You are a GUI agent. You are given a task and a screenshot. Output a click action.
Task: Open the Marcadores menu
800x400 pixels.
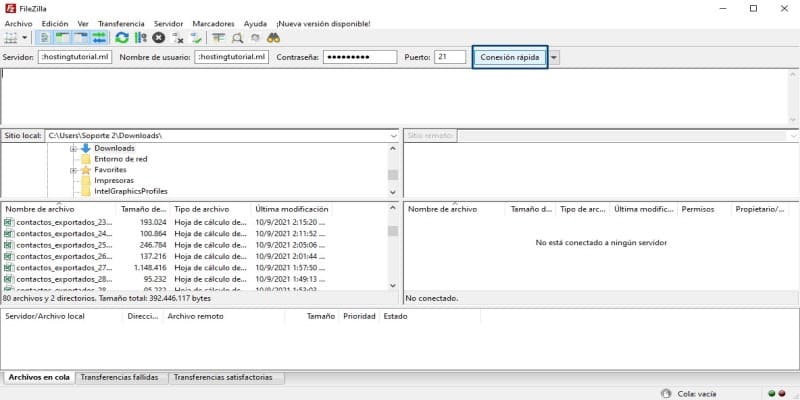[x=213, y=23]
